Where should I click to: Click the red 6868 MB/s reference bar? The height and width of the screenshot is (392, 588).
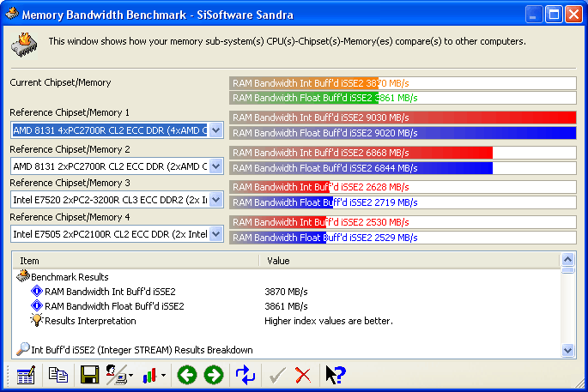(x=403, y=153)
